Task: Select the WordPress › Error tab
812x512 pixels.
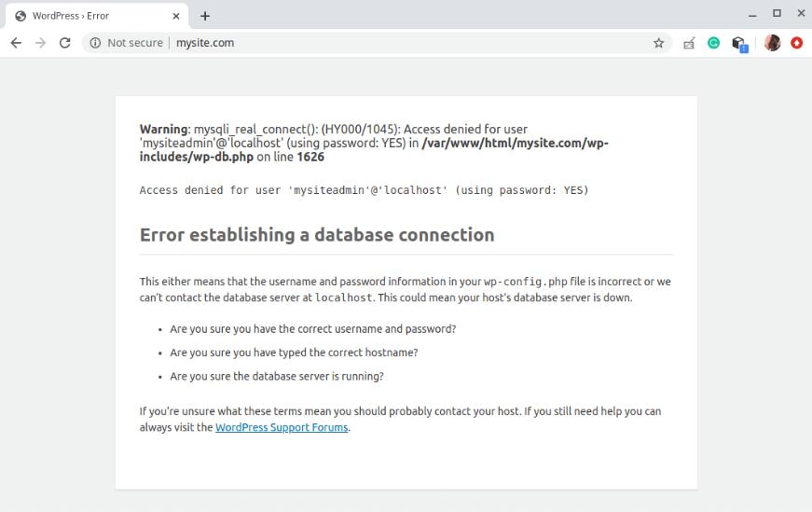Action: (84, 16)
